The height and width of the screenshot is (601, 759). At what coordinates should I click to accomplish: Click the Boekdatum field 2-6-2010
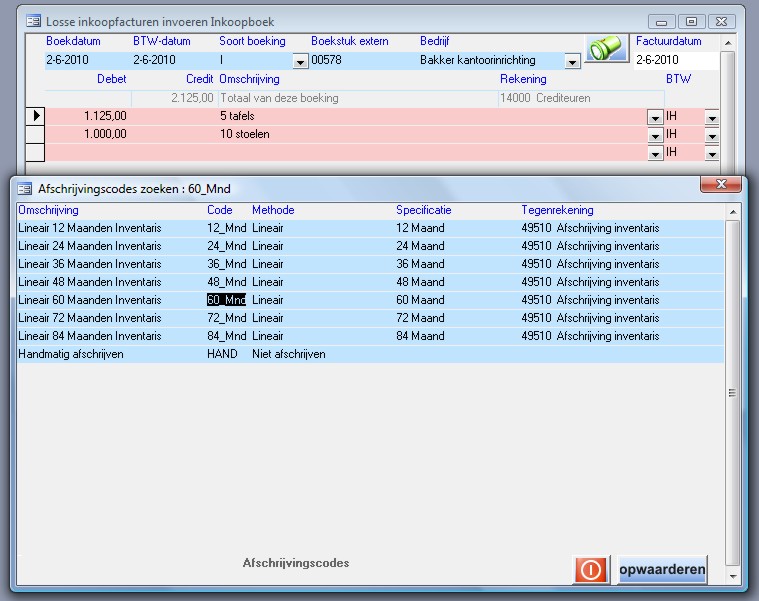[88, 60]
